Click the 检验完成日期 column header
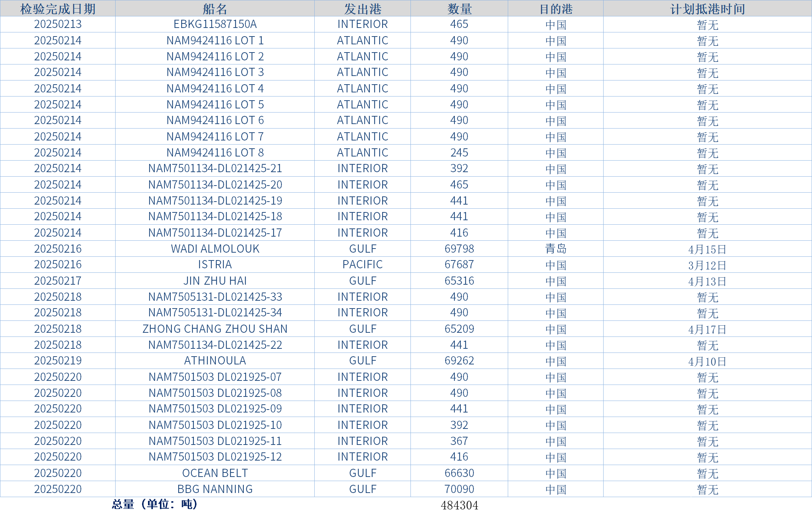The image size is (812, 512). [58, 9]
